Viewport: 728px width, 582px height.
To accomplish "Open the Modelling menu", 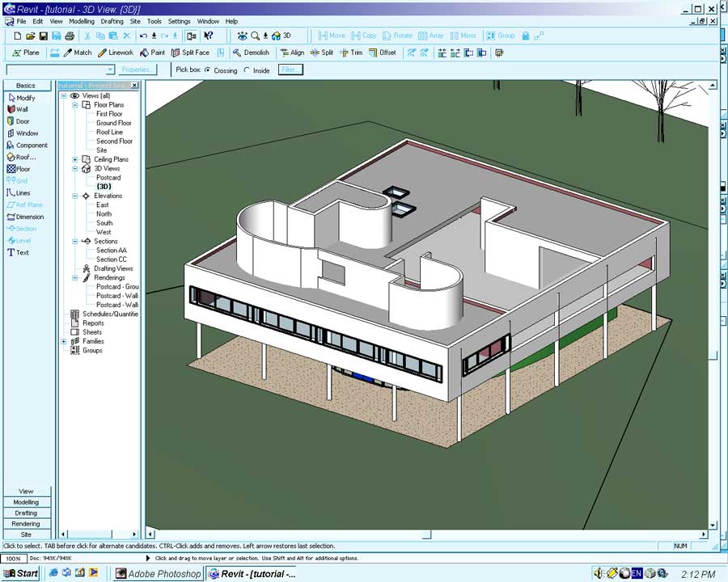I will [82, 21].
